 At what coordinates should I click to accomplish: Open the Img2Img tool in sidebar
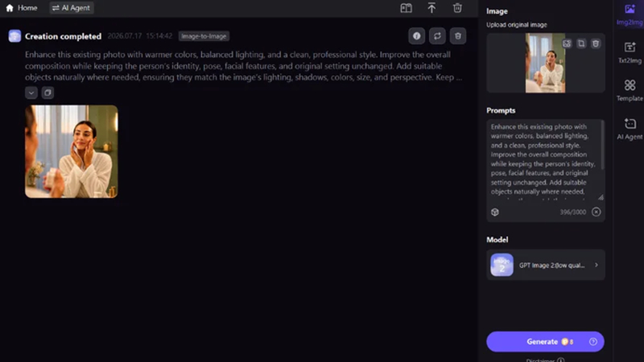click(x=630, y=14)
